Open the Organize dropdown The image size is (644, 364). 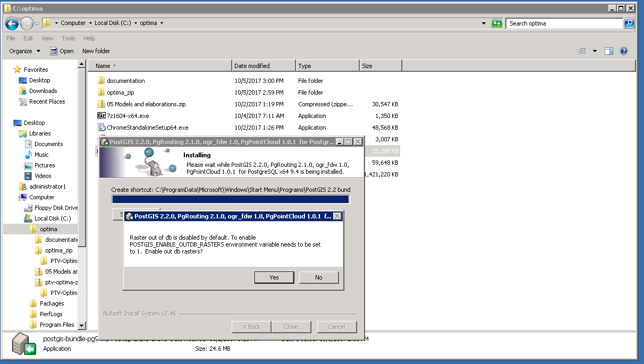pos(24,51)
